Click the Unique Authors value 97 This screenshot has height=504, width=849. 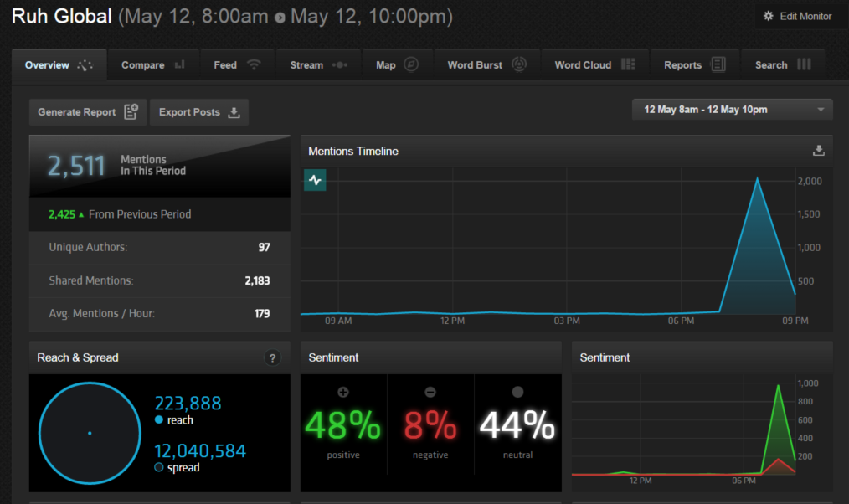(x=264, y=248)
